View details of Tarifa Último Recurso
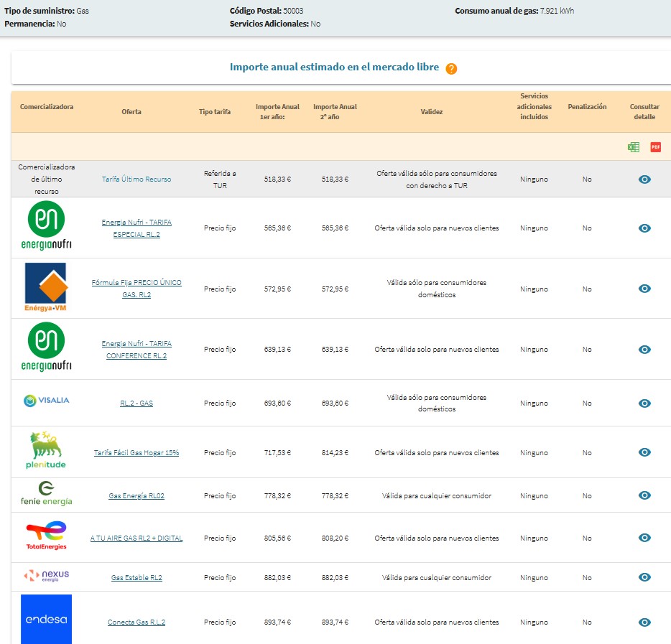Viewport: 671px width, 644px height. click(644, 179)
